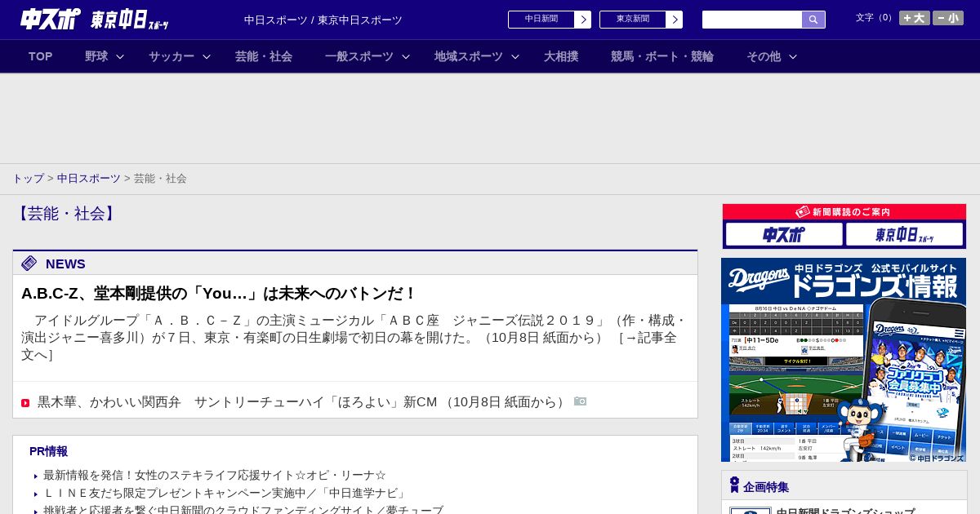Open 夢チューブ crowdfunding link
980x514 pixels.
tap(243, 510)
